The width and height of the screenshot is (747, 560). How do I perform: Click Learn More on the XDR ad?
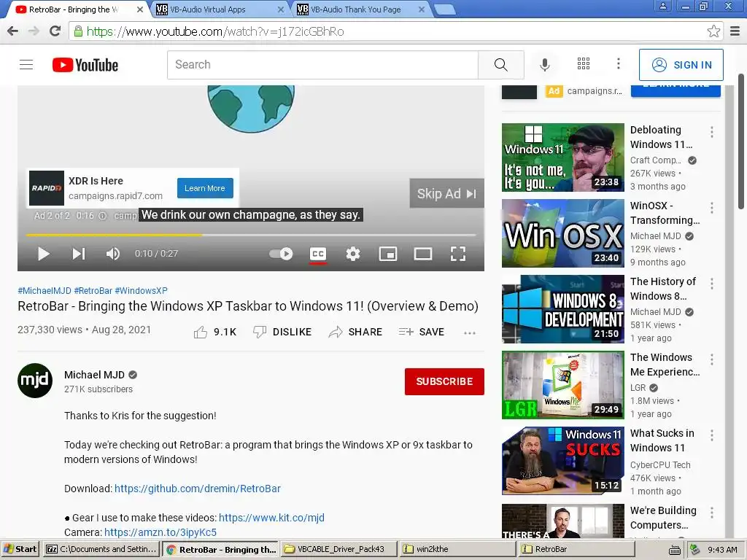pyautogui.click(x=205, y=188)
